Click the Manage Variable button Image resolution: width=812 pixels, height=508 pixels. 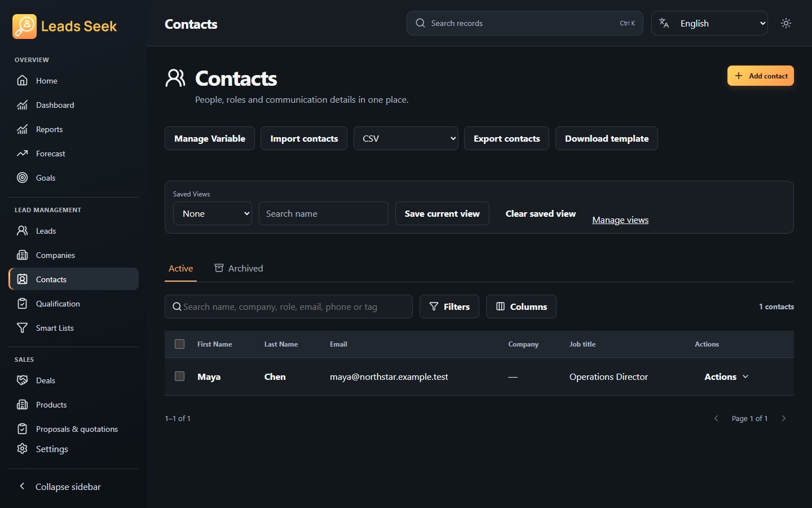click(x=210, y=138)
